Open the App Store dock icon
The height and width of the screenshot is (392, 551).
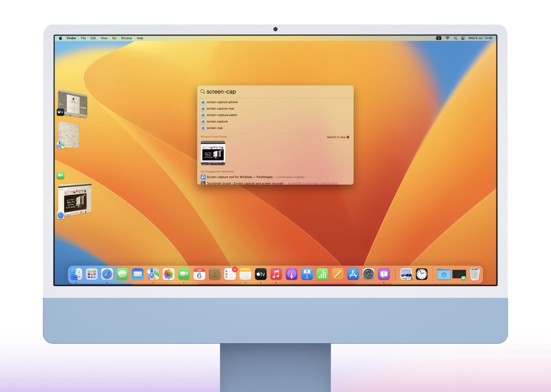pos(353,274)
